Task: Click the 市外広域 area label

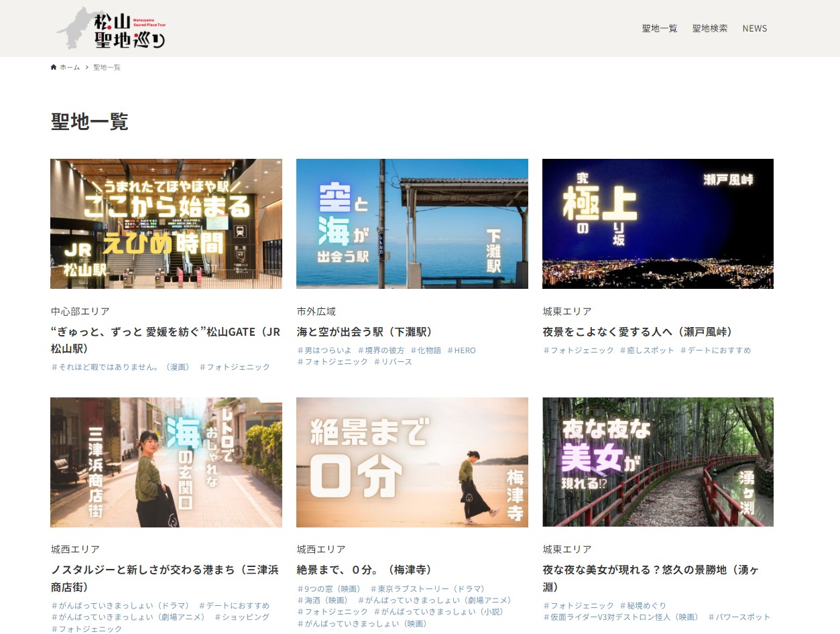Action: 316,312
